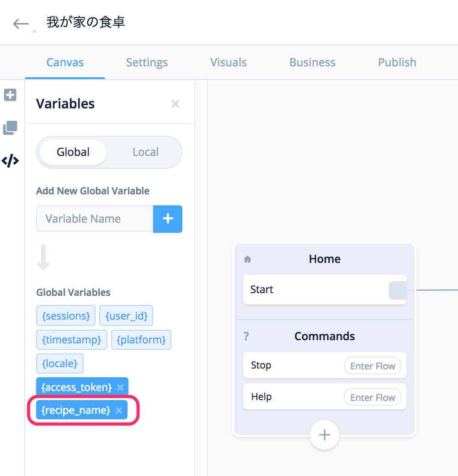Select the Business tab
The image size is (458, 476).
point(312,63)
